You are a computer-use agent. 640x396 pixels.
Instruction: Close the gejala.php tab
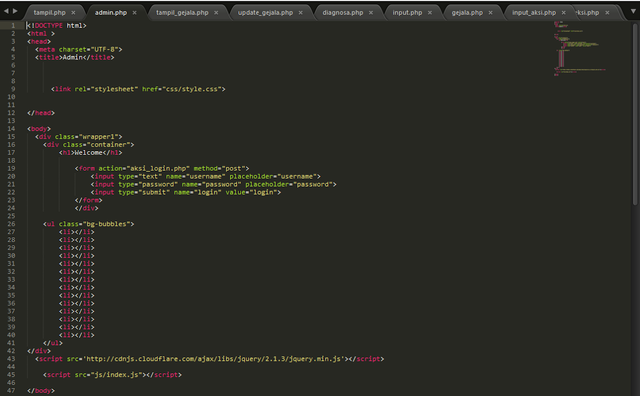490,13
